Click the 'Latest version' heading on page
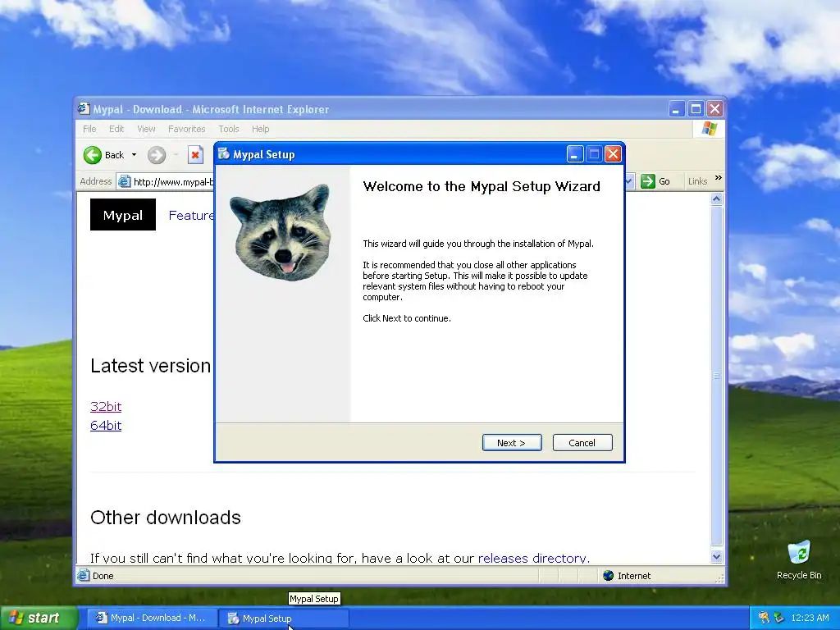840x630 pixels. tap(151, 366)
